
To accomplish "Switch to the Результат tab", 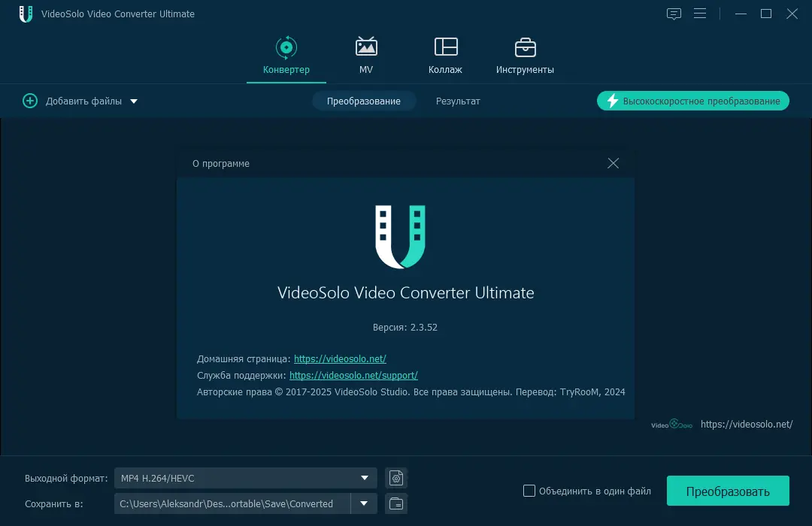I will [457, 101].
